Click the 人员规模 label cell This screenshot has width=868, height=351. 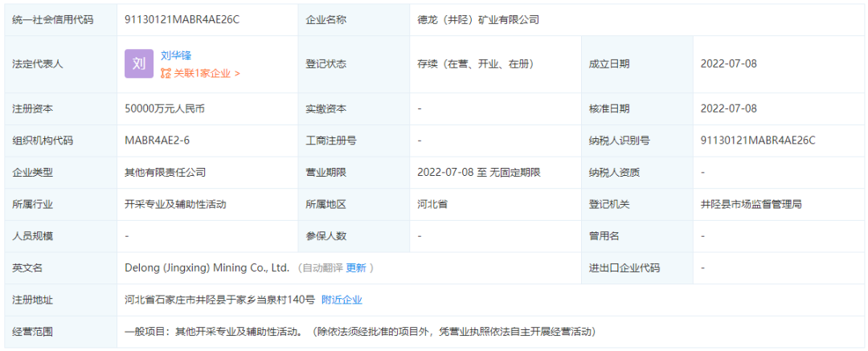tap(60, 236)
